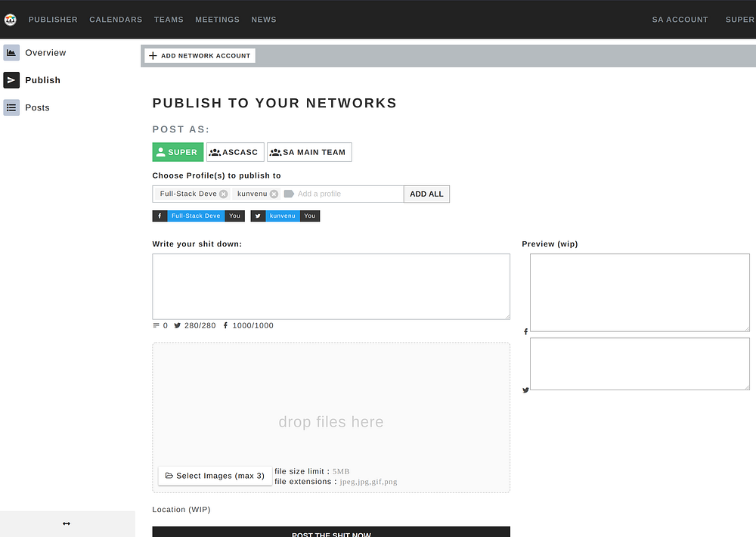
Task: Open SA ACCOUNT menu
Action: [680, 20]
